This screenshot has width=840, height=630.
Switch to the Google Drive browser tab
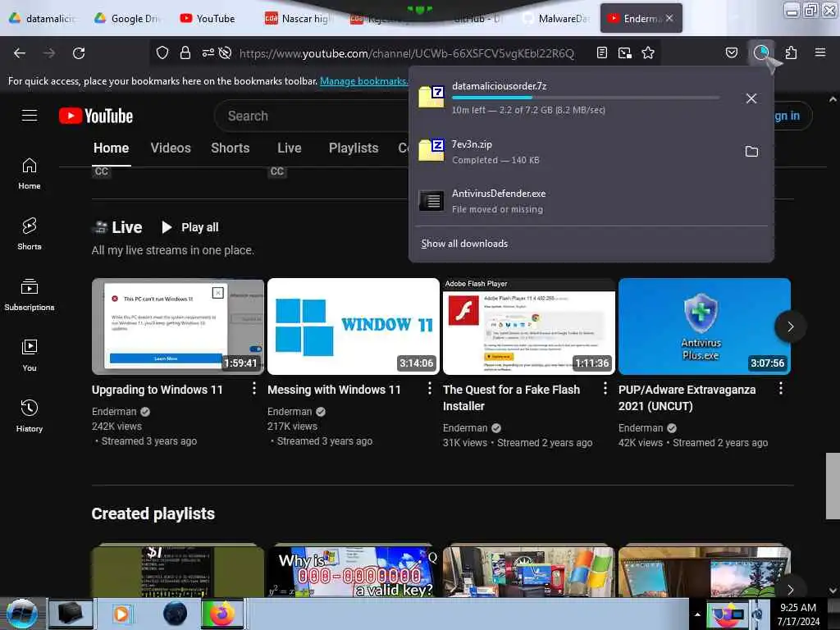[127, 19]
